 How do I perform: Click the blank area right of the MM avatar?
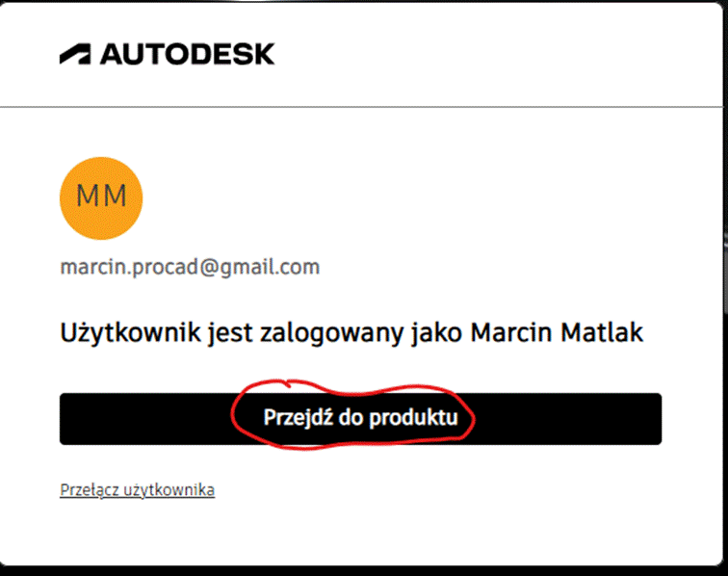click(385, 196)
